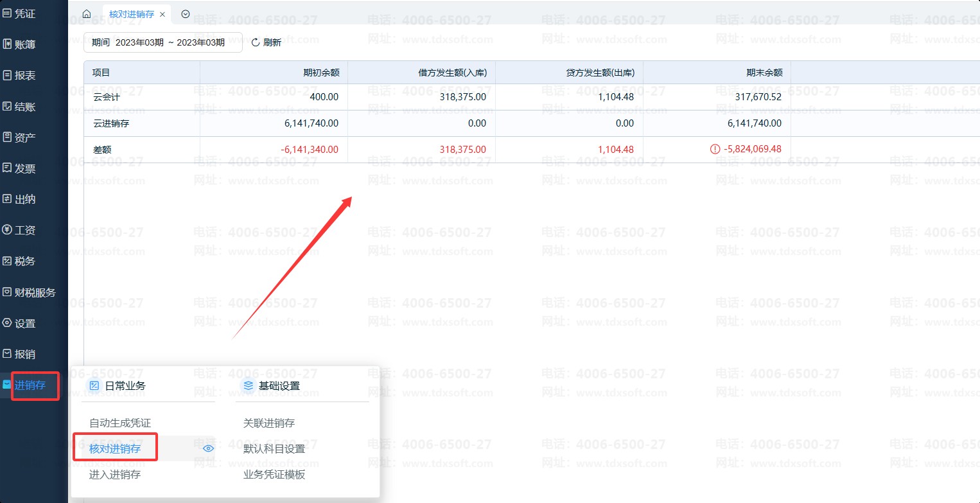
Task: Click the home icon tab
Action: pyautogui.click(x=87, y=14)
